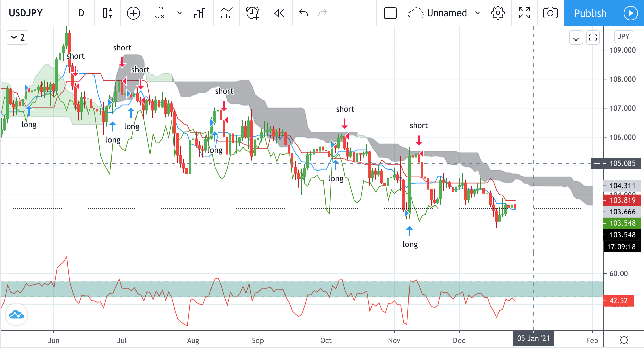The height and width of the screenshot is (349, 644).
Task: Click the Ichimoku cloud round icon button
Action: coord(17,315)
